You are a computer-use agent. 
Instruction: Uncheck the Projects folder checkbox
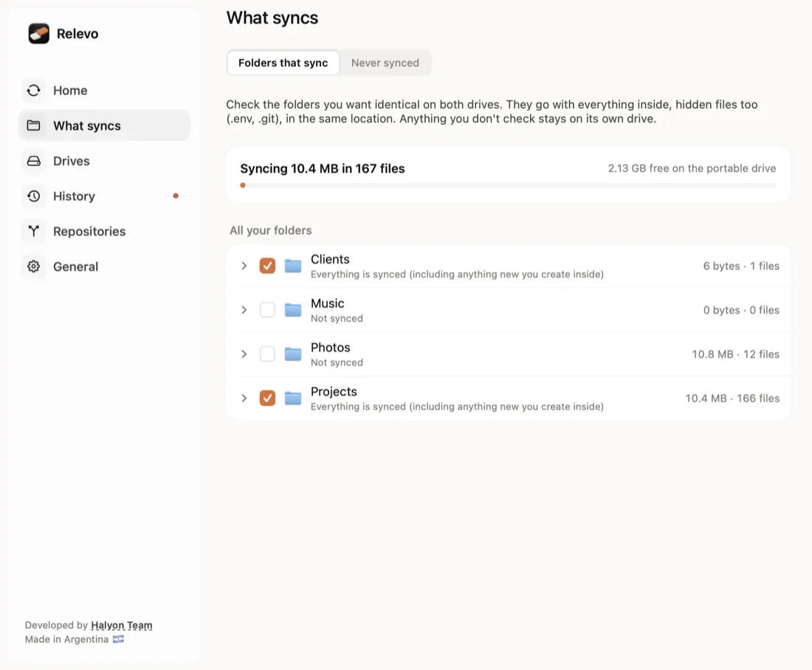coord(267,398)
